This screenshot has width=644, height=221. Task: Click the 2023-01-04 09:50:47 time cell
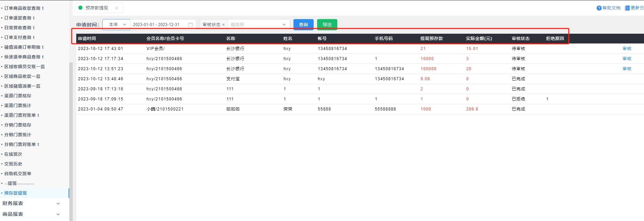[x=101, y=109]
